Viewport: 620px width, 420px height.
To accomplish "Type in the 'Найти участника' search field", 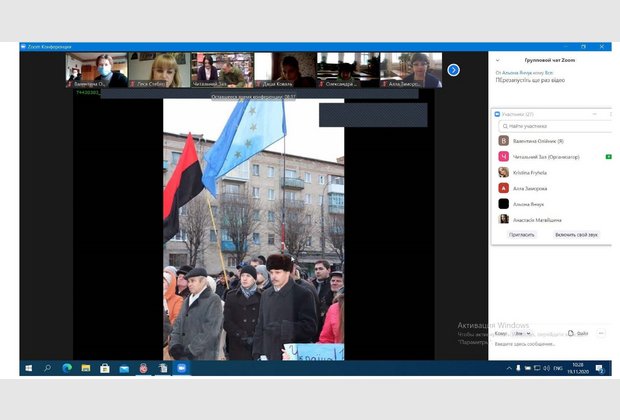I will 553,126.
